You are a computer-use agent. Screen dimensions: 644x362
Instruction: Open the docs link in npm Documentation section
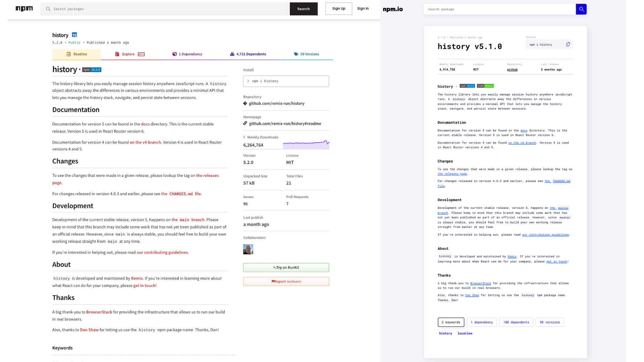point(145,124)
